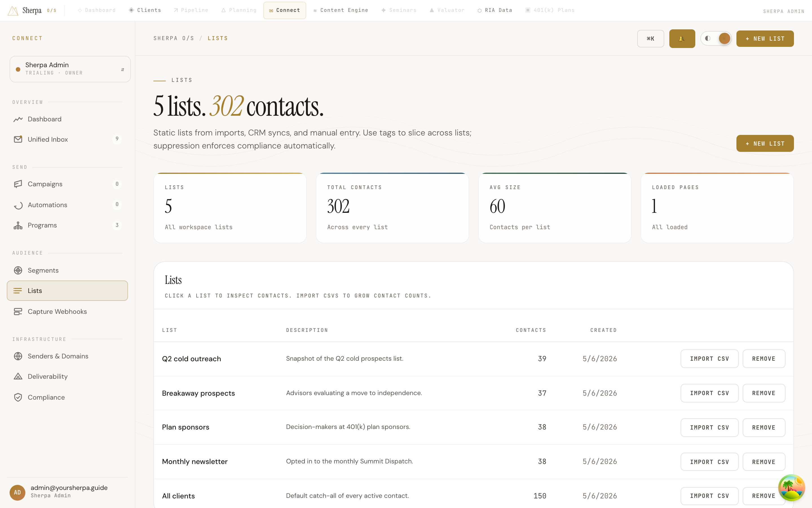
Task: Open the Breakaway prospects list
Action: point(198,393)
